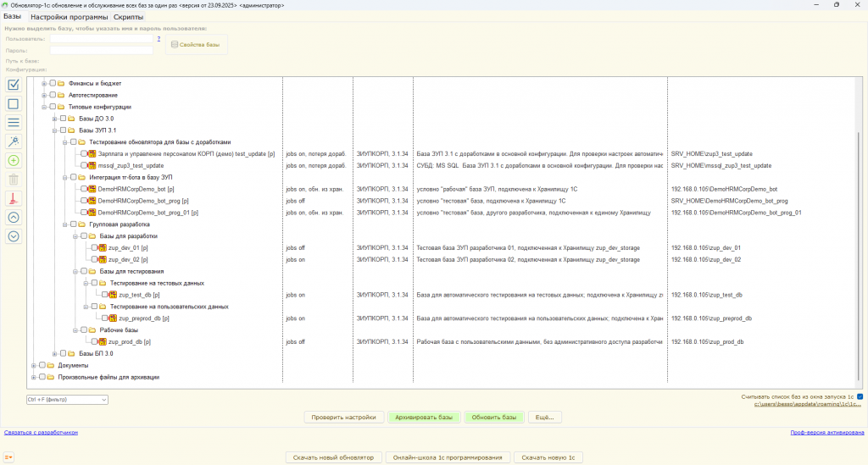Click the uncheck-all empty square icon

click(14, 104)
